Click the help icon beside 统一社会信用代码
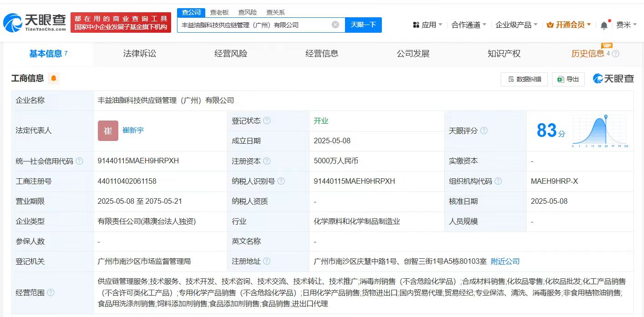Image resolution: width=644 pixels, height=317 pixels. [x=79, y=161]
